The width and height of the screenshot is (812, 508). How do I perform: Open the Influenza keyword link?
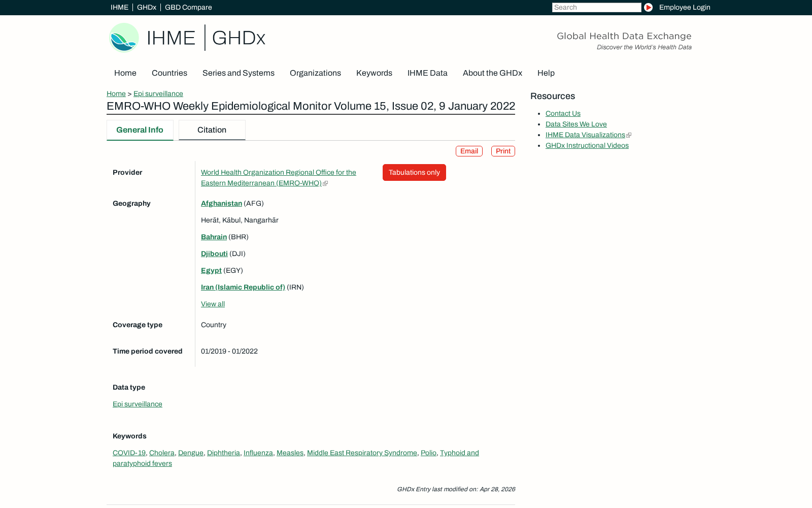pyautogui.click(x=258, y=453)
